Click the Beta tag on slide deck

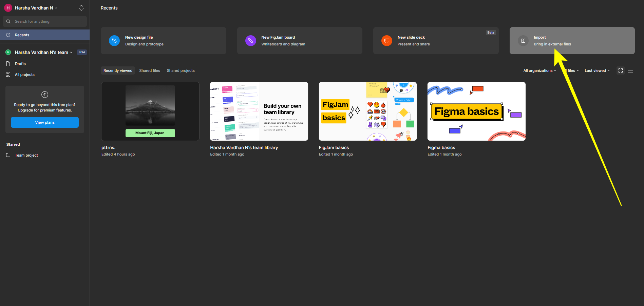coord(491,33)
